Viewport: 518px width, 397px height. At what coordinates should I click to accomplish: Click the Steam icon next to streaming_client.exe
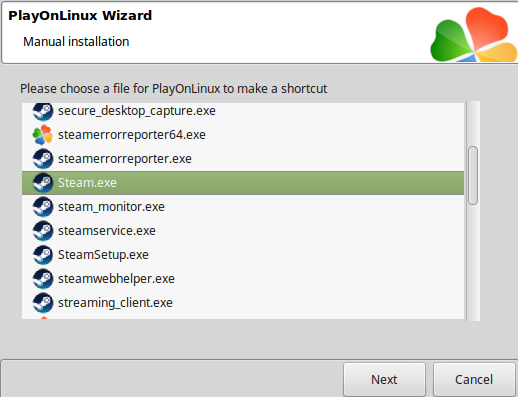coord(43,303)
